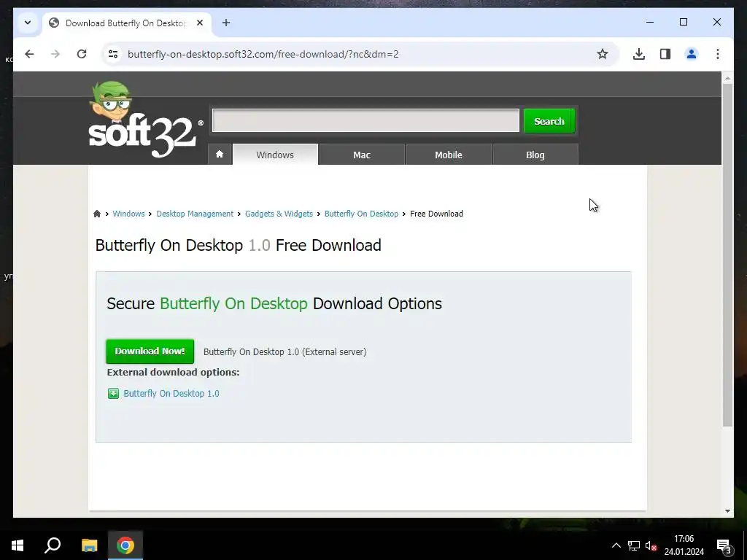Open the Butterfly On Desktop 1.0 external link
This screenshot has width=747, height=560.
point(171,393)
